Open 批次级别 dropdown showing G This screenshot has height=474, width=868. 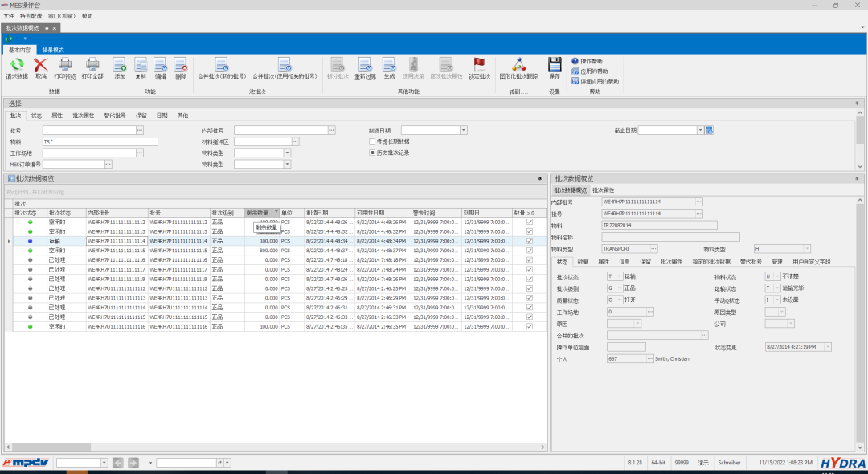click(619, 288)
